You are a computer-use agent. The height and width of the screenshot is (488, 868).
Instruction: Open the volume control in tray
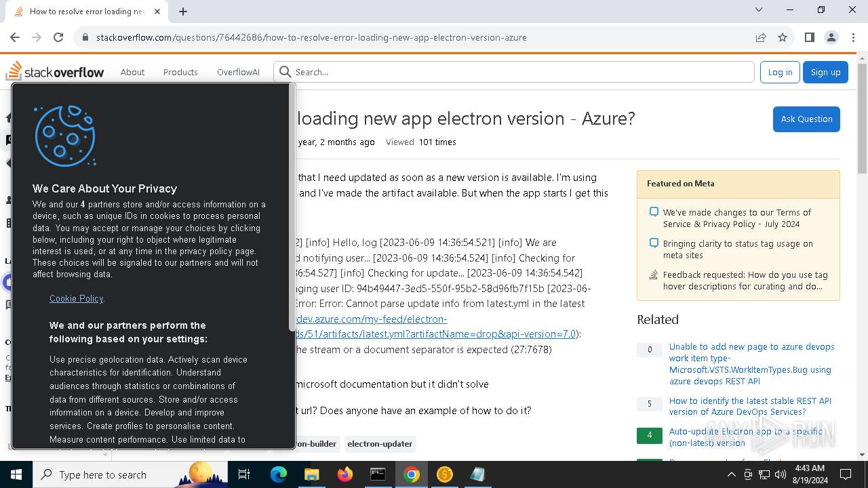pos(781,474)
